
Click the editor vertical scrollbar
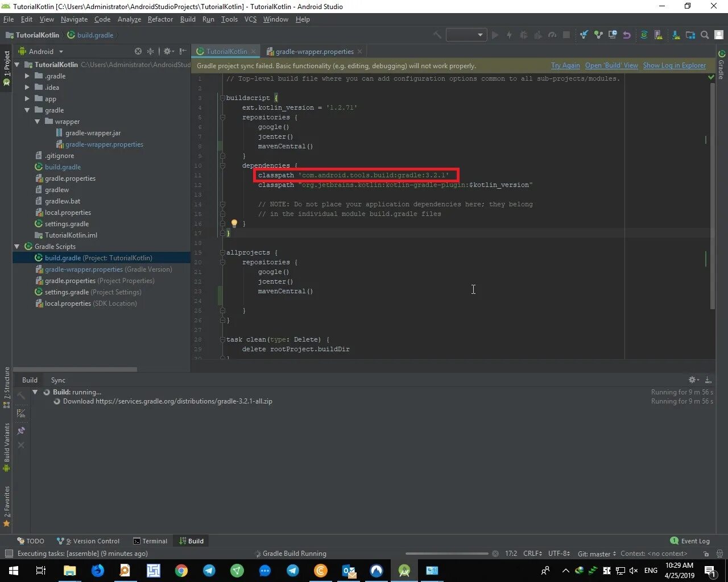712,195
